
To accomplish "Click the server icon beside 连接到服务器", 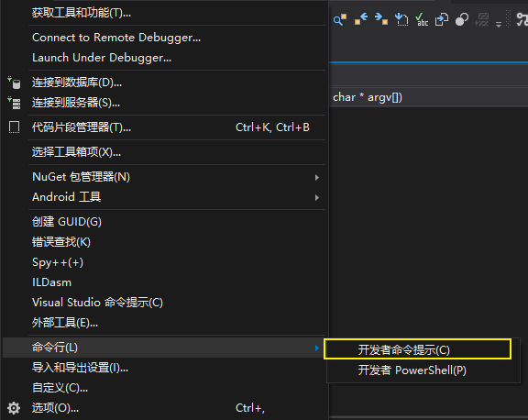I will [x=14, y=103].
